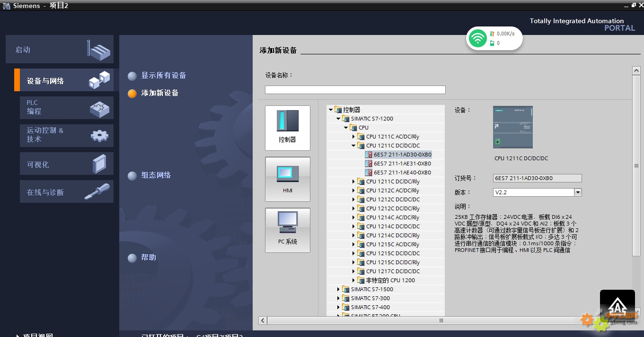644x337 pixels.
Task: Pick the PC 系统 device type button
Action: (x=288, y=230)
